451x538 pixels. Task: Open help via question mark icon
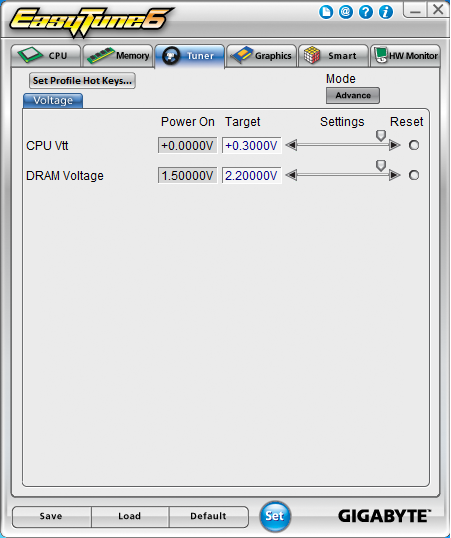pos(366,12)
